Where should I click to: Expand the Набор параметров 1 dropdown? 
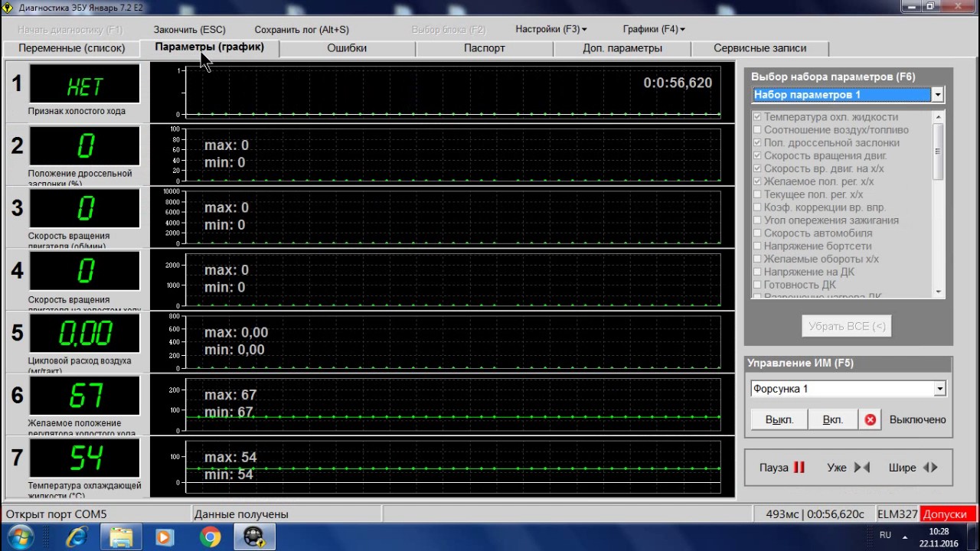(937, 95)
